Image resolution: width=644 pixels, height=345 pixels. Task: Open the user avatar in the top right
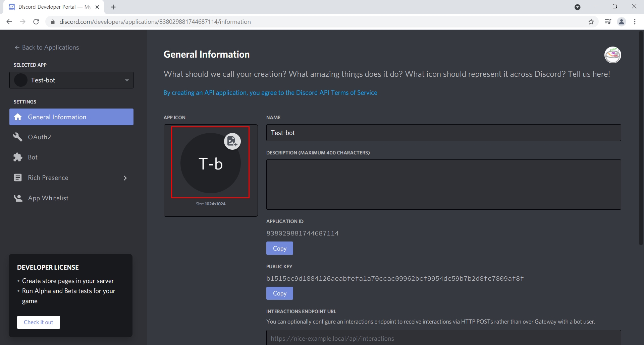point(612,55)
